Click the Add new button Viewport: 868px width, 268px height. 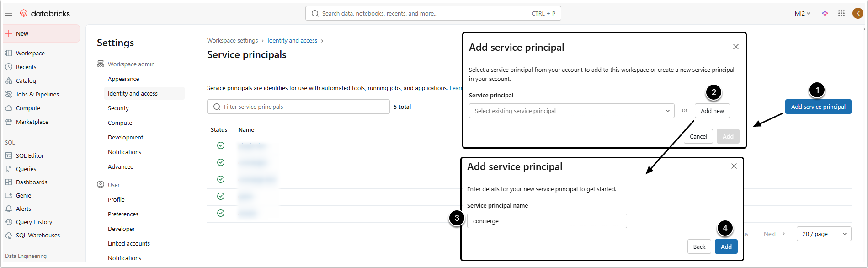click(x=712, y=111)
